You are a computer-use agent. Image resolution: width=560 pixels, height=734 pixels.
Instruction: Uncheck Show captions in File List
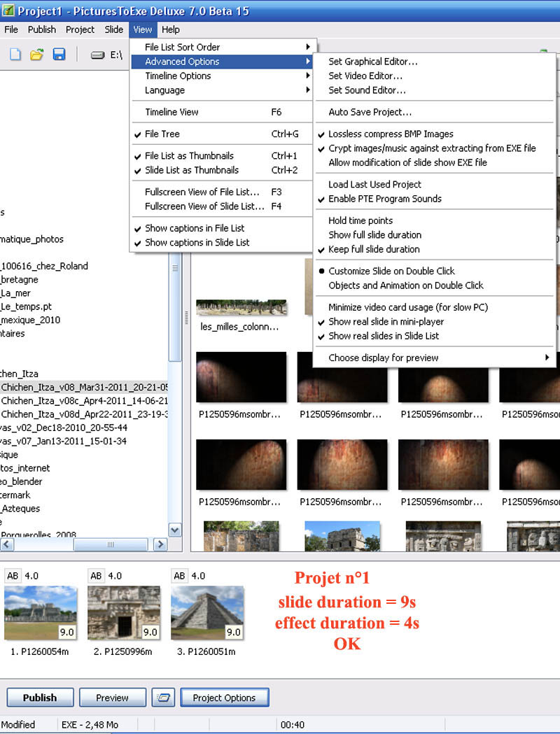(195, 228)
